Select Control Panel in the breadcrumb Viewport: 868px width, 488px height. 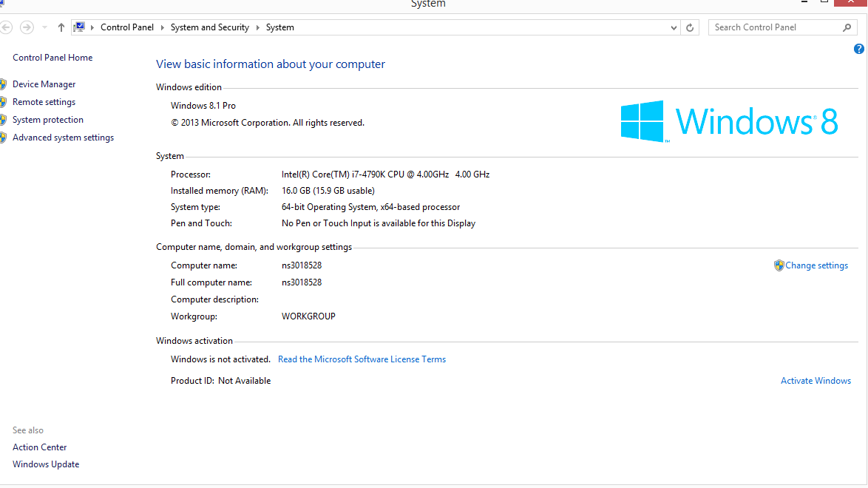(126, 27)
